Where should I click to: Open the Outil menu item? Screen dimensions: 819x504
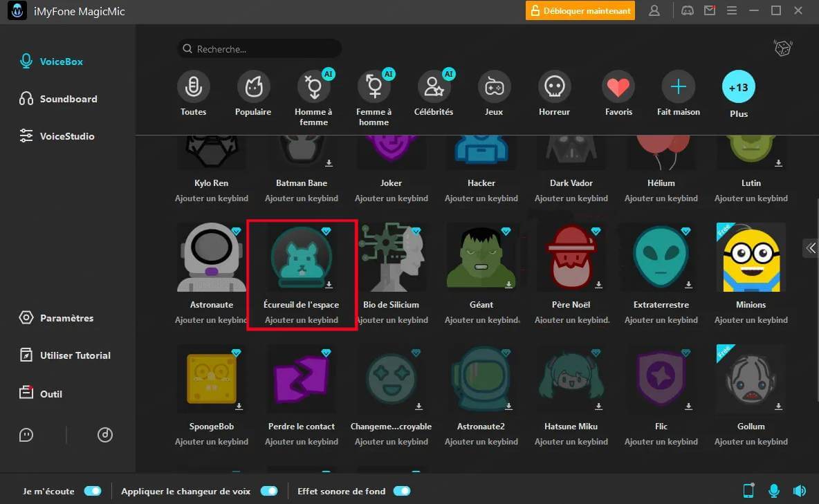point(41,393)
